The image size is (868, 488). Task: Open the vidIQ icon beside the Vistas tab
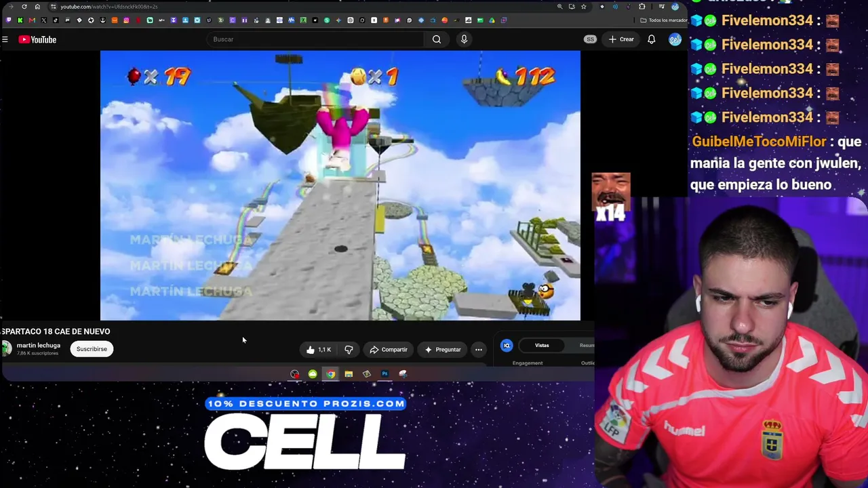[x=507, y=346]
